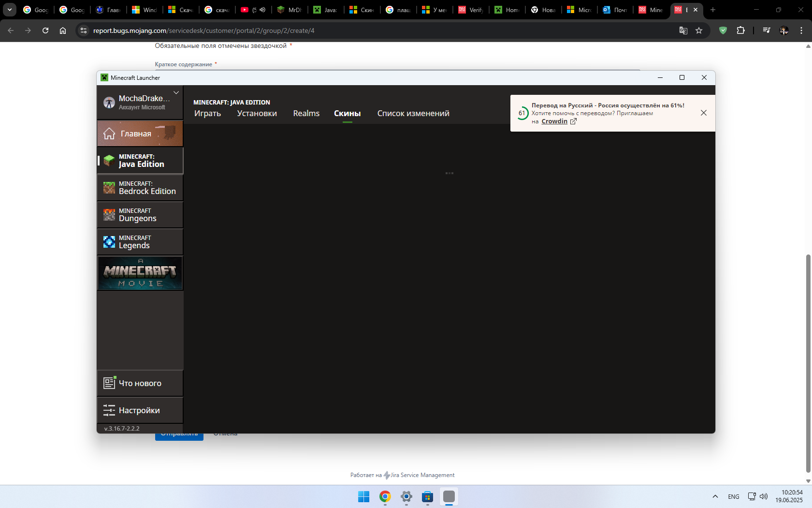Screen dimensions: 812x508
Task: Select Minecraft Bedrock Edition in sidebar
Action: [140, 188]
